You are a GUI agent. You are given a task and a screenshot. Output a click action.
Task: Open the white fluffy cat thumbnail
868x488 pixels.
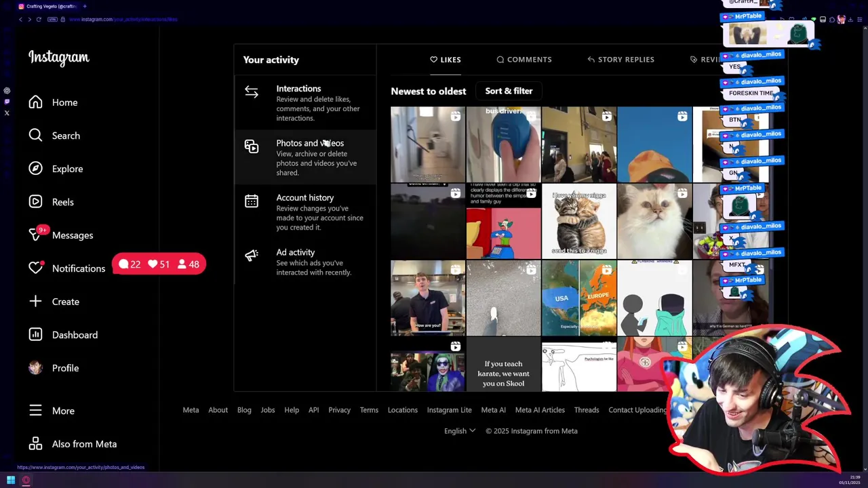pos(654,222)
